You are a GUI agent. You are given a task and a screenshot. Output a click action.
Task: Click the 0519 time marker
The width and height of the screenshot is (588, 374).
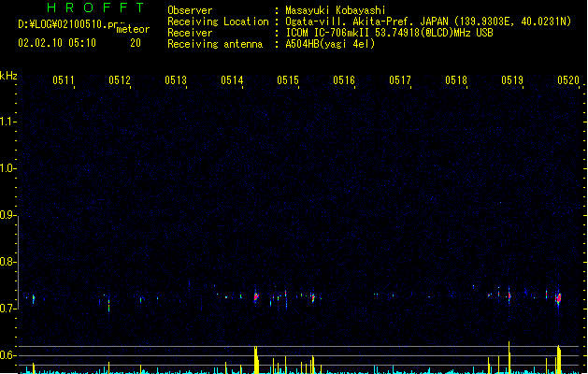point(512,80)
